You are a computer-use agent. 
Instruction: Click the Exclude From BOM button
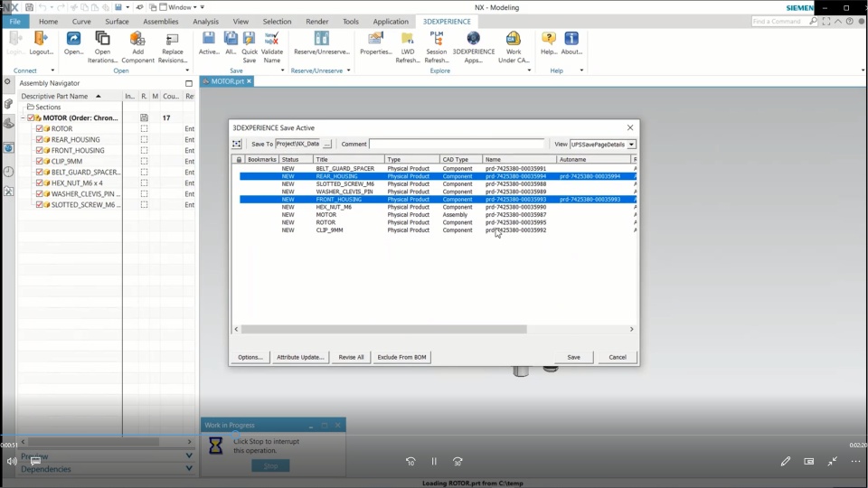pos(401,358)
